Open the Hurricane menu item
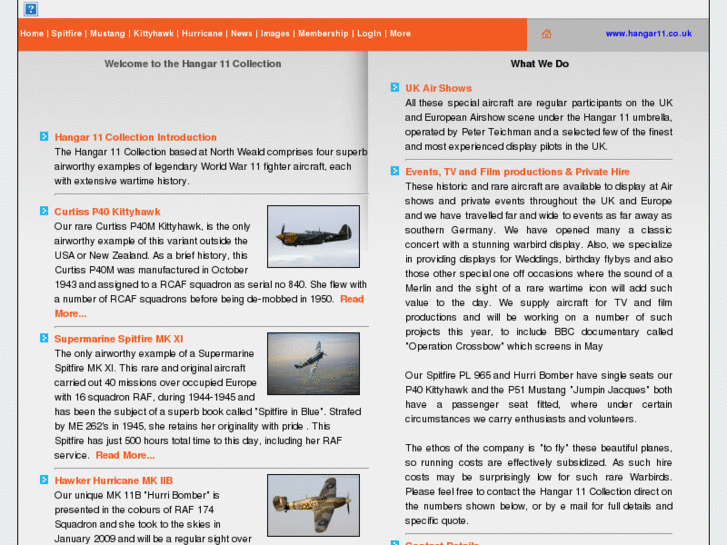Viewport: 727px width, 545px height. click(x=202, y=33)
